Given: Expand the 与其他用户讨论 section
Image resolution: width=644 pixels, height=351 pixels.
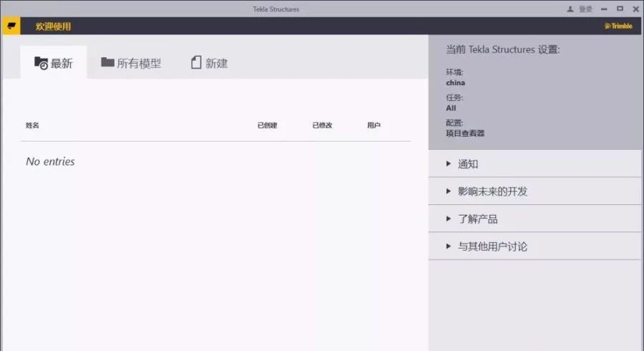Looking at the screenshot, I should click(535, 246).
